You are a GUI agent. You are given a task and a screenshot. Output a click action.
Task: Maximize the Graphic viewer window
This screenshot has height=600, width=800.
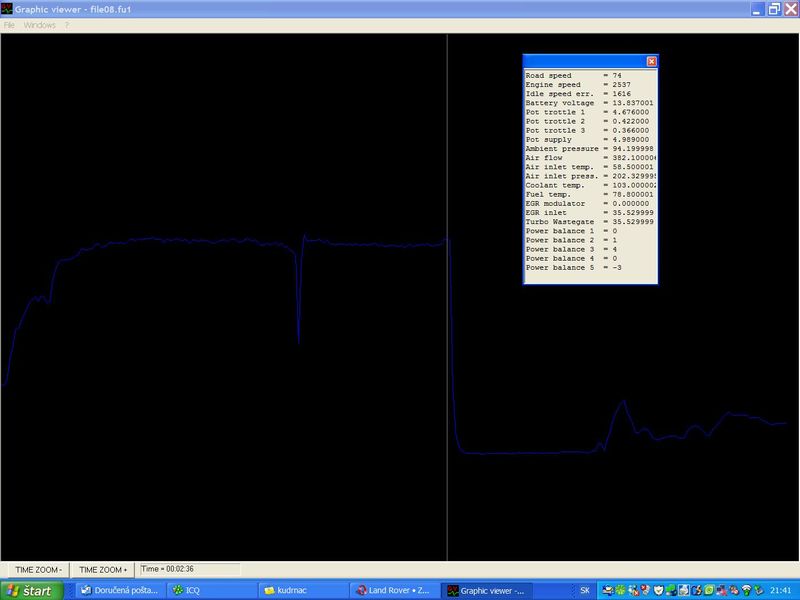pyautogui.click(x=773, y=8)
